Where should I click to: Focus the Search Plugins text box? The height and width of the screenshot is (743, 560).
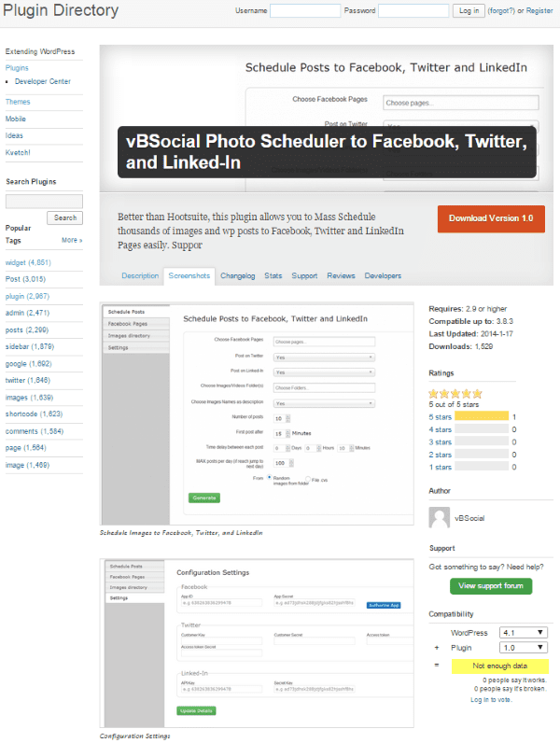[x=44, y=201]
